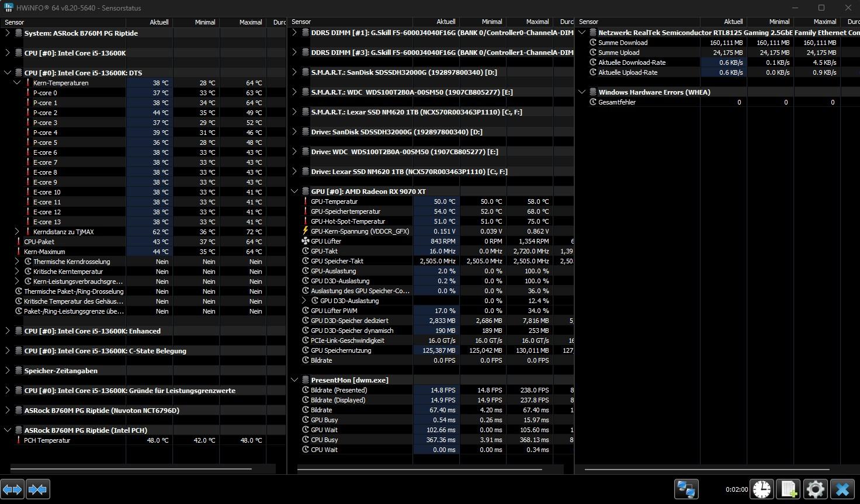Click the HWiNFO app icon in title bar
Viewport: 860px width, 504px height.
click(x=8, y=8)
